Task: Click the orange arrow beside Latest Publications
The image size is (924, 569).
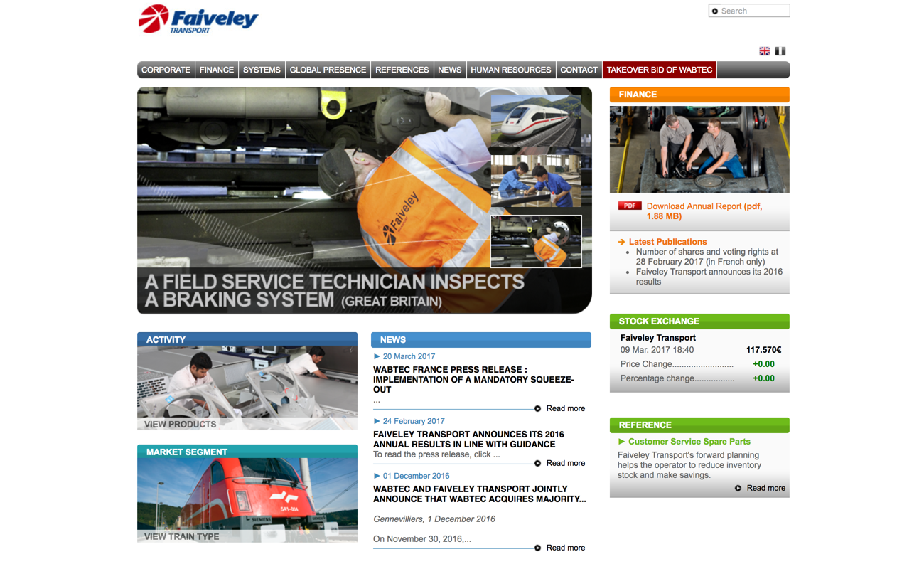Action: 621,242
